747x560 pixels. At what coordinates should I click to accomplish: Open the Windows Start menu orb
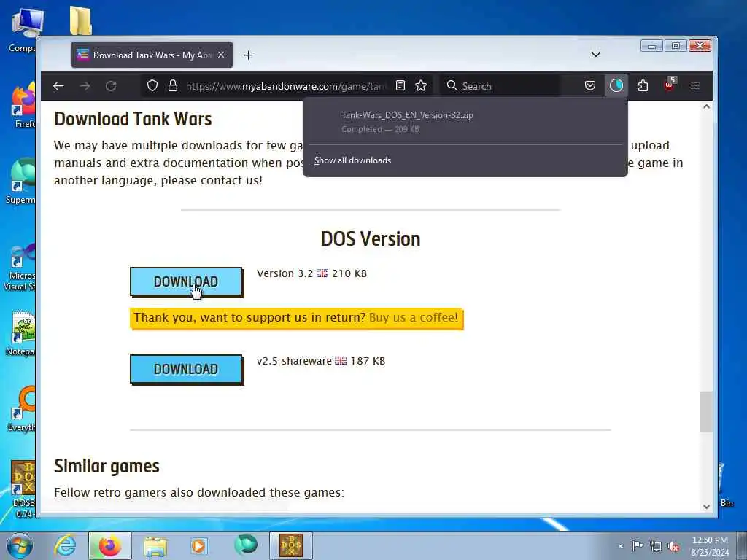20,545
